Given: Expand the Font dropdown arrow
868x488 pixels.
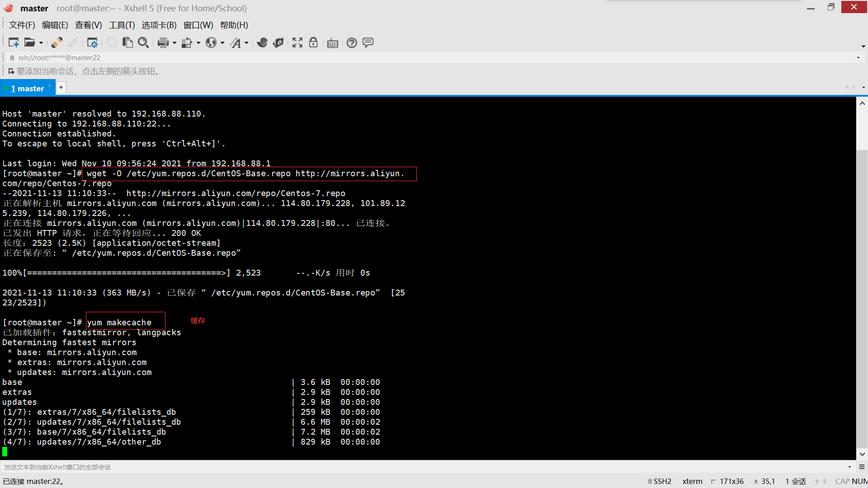Looking at the screenshot, I should tap(246, 43).
